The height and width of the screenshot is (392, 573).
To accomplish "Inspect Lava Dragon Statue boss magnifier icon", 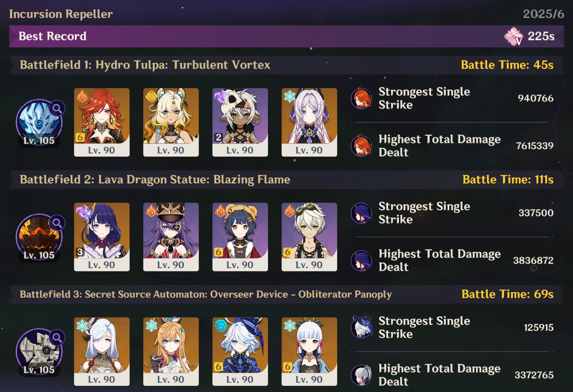I will (x=57, y=223).
